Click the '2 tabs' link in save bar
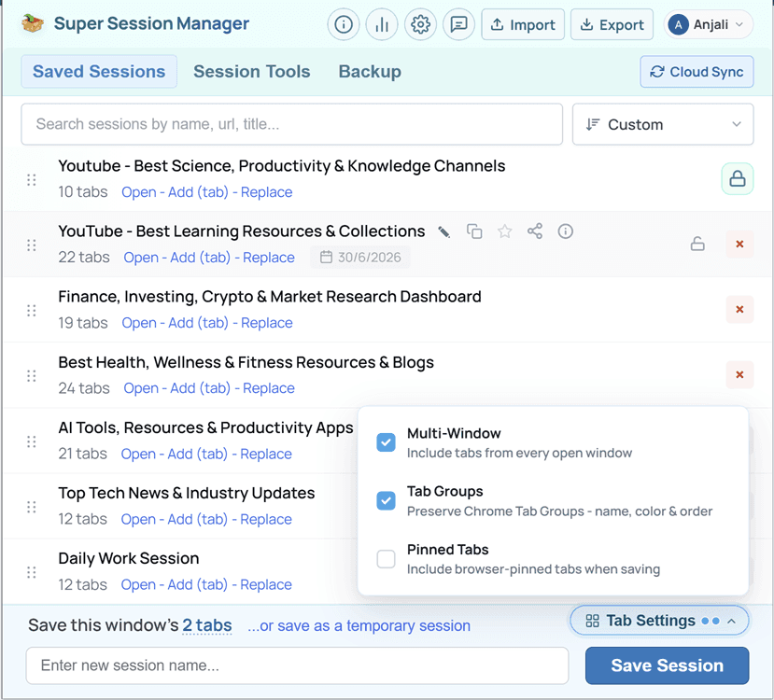This screenshot has height=700, width=774. click(207, 625)
